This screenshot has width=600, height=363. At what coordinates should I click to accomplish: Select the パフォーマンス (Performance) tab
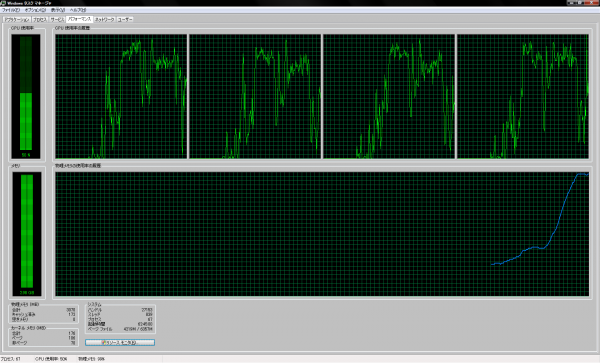tap(79, 19)
